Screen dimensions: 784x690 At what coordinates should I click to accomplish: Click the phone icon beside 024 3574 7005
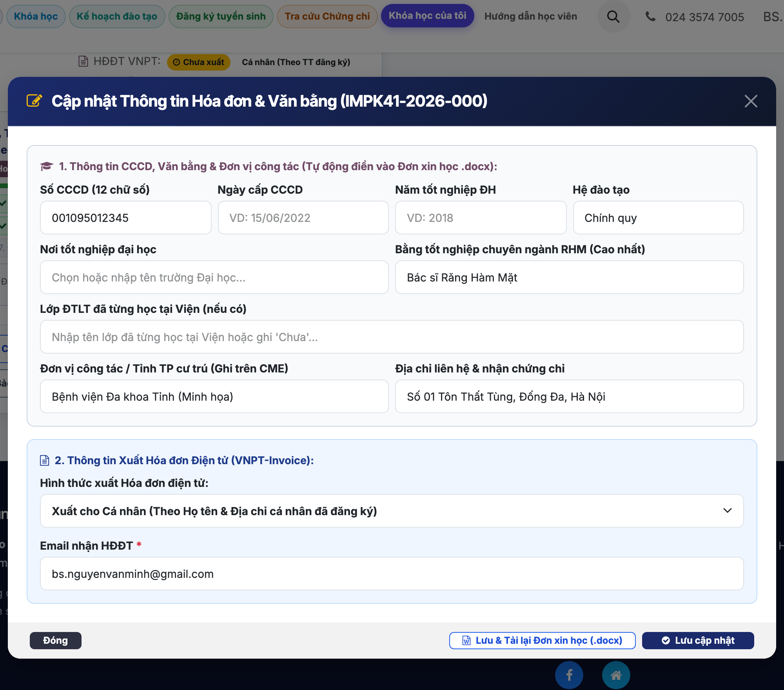(x=650, y=16)
